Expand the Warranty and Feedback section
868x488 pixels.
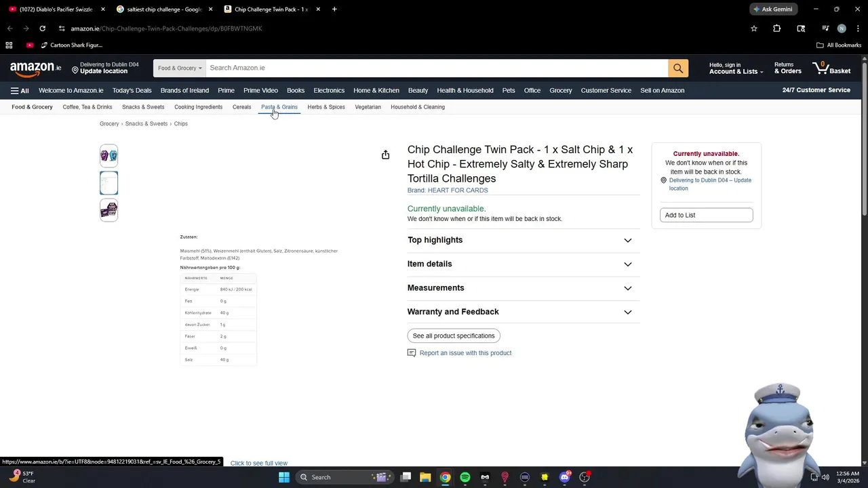click(x=523, y=312)
